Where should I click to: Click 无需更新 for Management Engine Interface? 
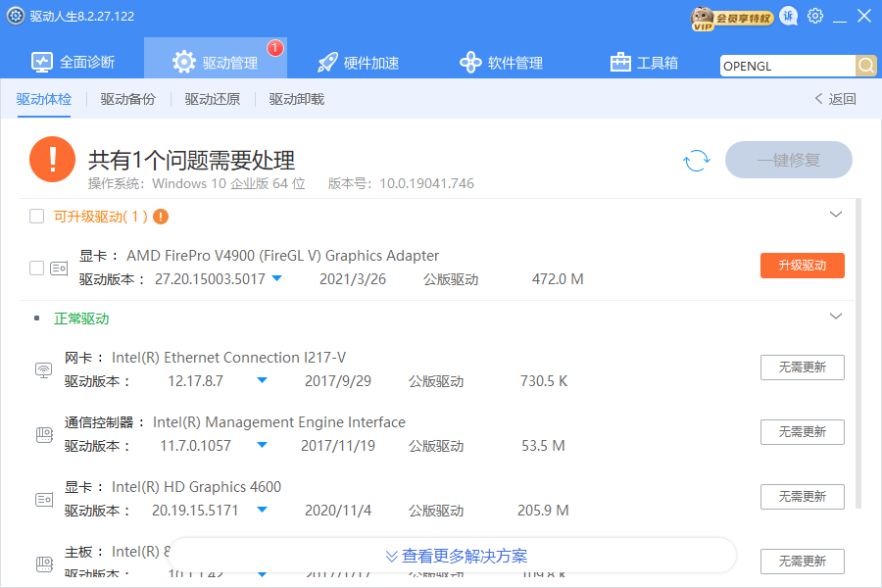802,432
